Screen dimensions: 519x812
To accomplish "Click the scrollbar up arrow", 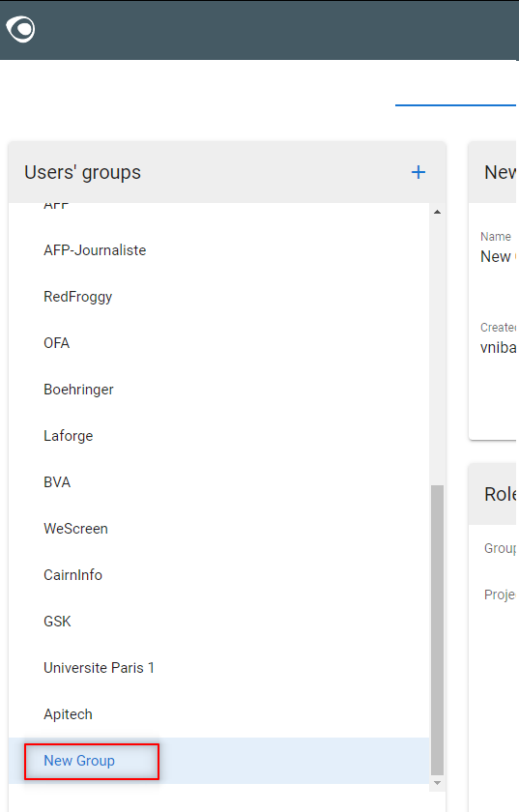I will [437, 212].
